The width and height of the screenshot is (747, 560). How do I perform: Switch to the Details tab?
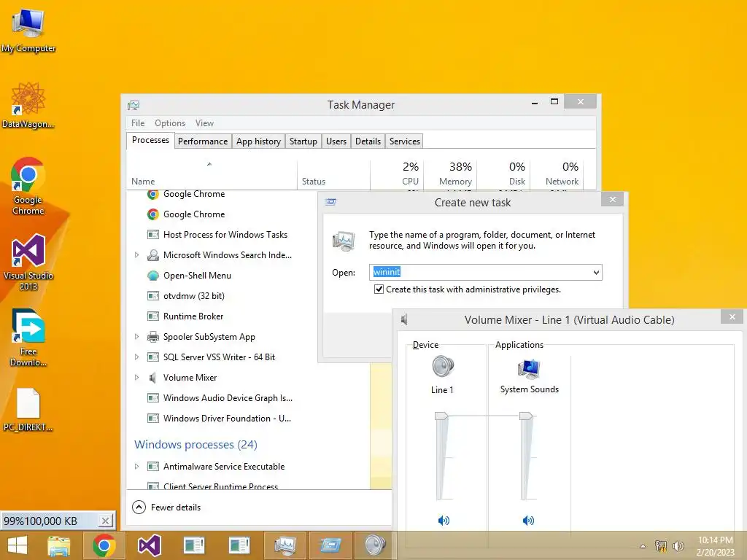[x=368, y=141]
